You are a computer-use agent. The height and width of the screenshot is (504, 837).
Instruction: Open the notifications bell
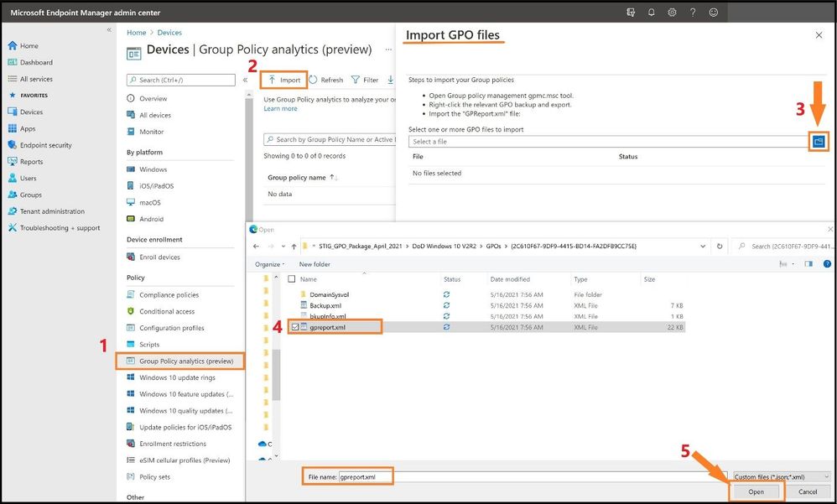(x=652, y=13)
